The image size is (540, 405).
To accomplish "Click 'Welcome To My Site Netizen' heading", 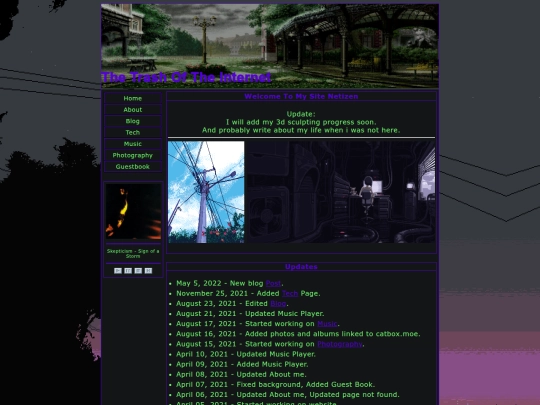I will coord(301,96).
